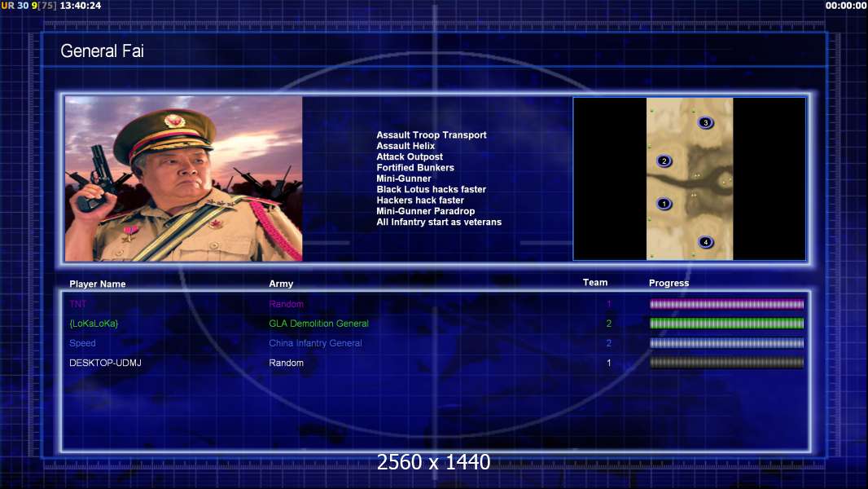Click DESKTOP-UDMJ's dark progress bar
868x489 pixels.
point(726,363)
